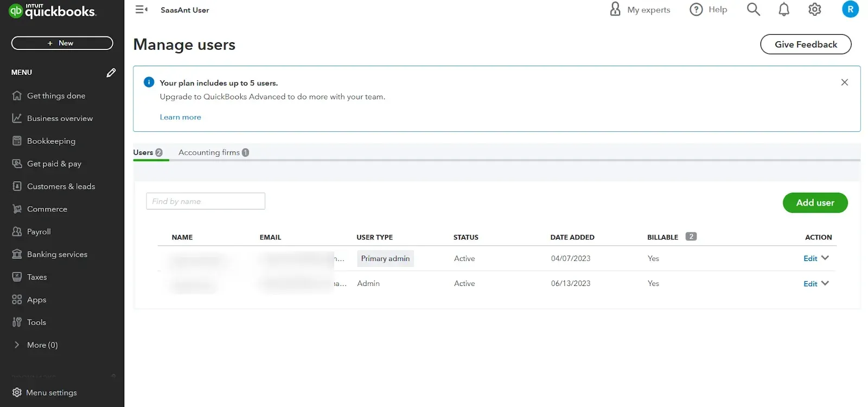Open Tools
The height and width of the screenshot is (407, 868).
[x=36, y=322]
